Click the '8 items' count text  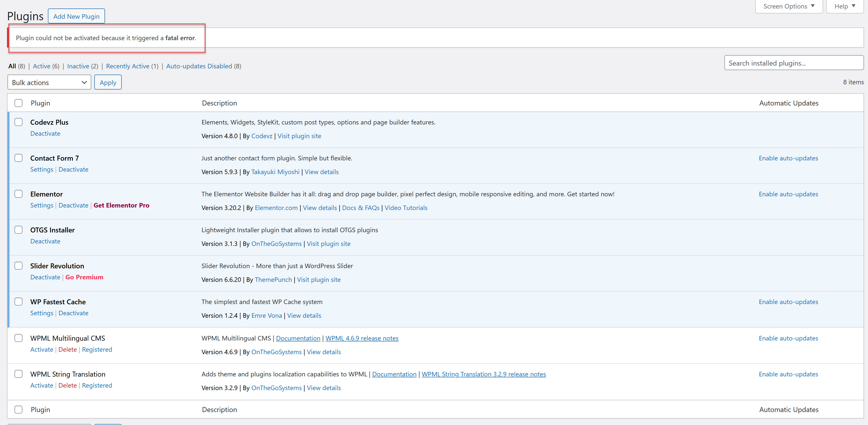(x=853, y=82)
